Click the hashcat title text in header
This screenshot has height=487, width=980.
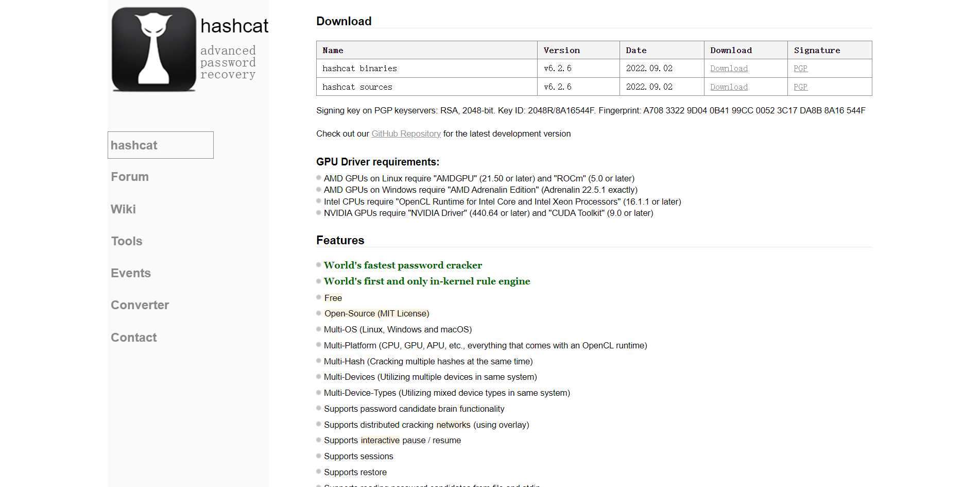pos(234,26)
